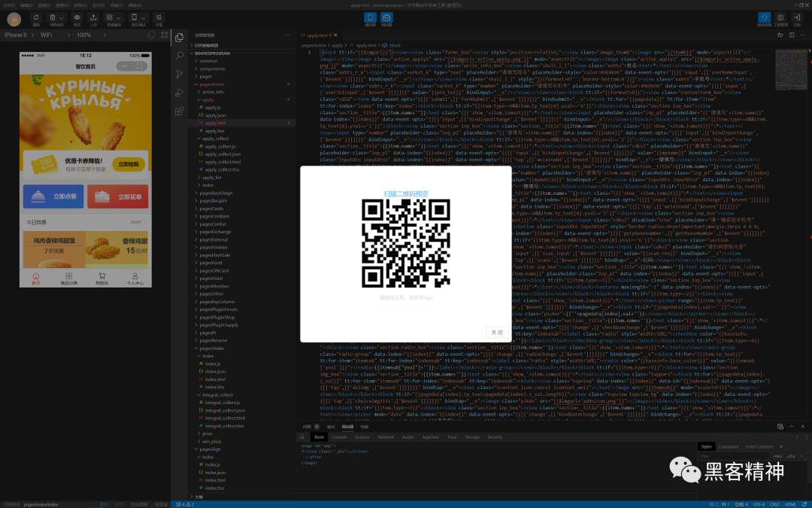Switch to the Storage devtools tab
This screenshot has width=812, height=508.
(471, 437)
